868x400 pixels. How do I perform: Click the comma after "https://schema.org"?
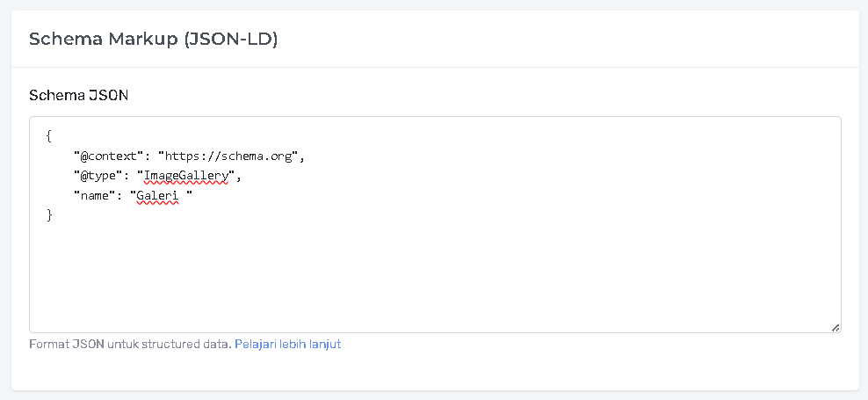300,157
